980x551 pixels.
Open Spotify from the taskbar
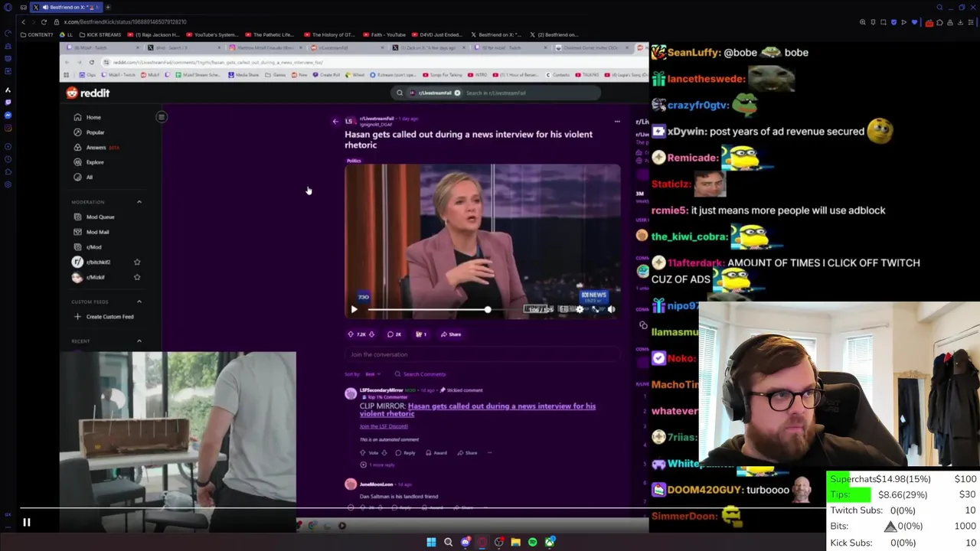(532, 543)
